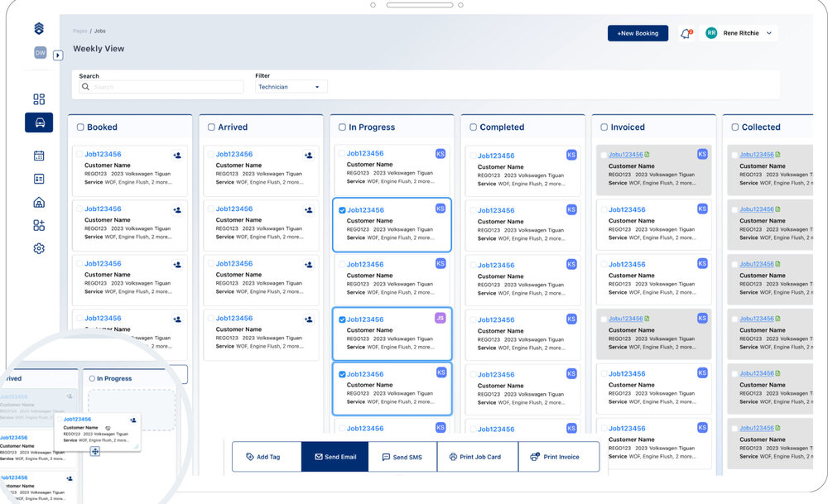Click the purple JS technician badge
The image size is (828, 504).
(440, 318)
